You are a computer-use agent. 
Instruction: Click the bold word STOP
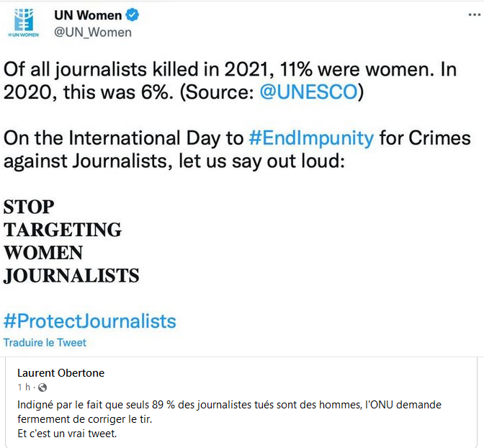click(29, 207)
